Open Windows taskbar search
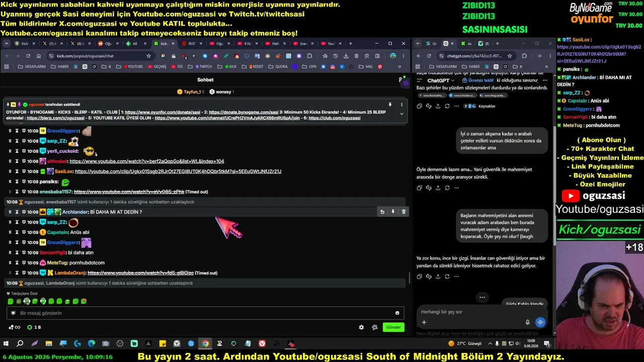Viewport: 644px width, 362px height. click(x=20, y=344)
